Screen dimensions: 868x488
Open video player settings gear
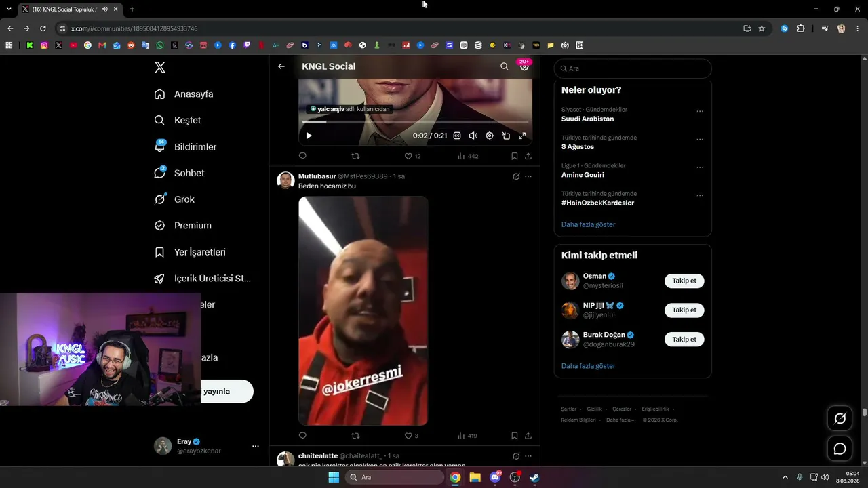click(490, 136)
